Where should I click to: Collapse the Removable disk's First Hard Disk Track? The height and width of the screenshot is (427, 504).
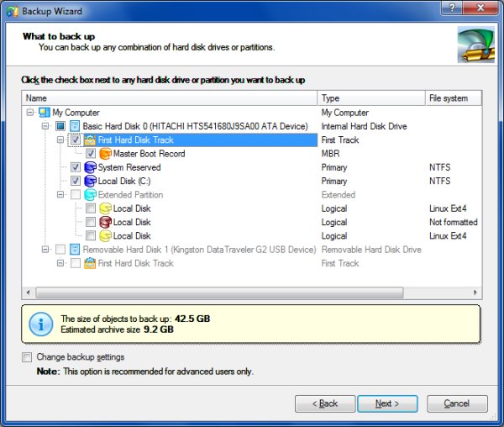(60, 263)
